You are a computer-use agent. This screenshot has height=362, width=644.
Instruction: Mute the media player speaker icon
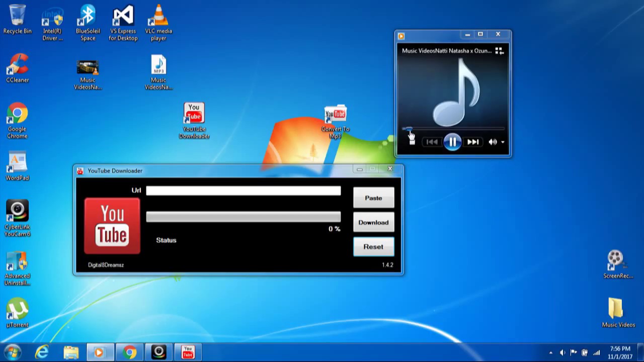pyautogui.click(x=493, y=142)
